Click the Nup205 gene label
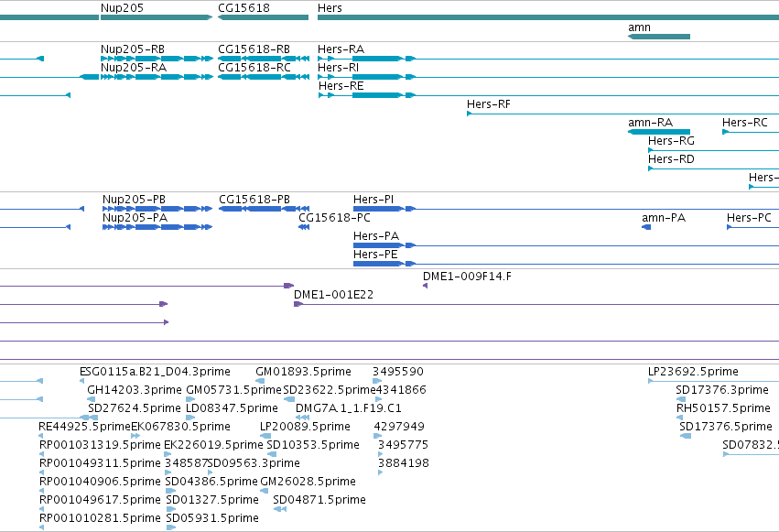 click(123, 8)
